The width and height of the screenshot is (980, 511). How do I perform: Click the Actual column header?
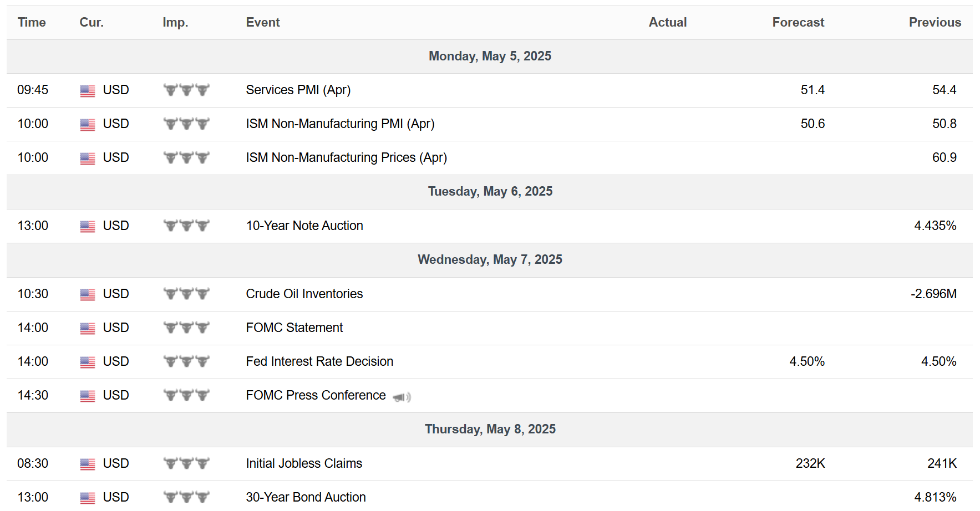tap(668, 22)
